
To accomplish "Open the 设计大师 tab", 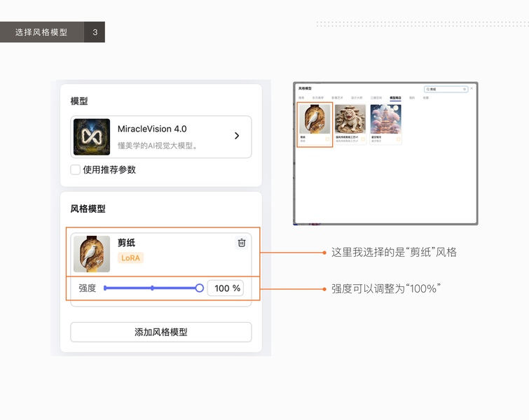I will (x=357, y=98).
